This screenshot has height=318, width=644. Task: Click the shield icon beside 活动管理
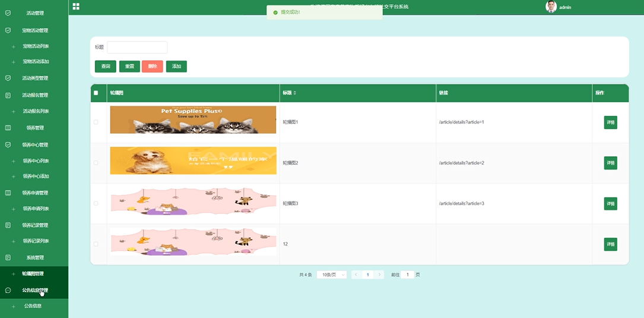[x=8, y=13]
